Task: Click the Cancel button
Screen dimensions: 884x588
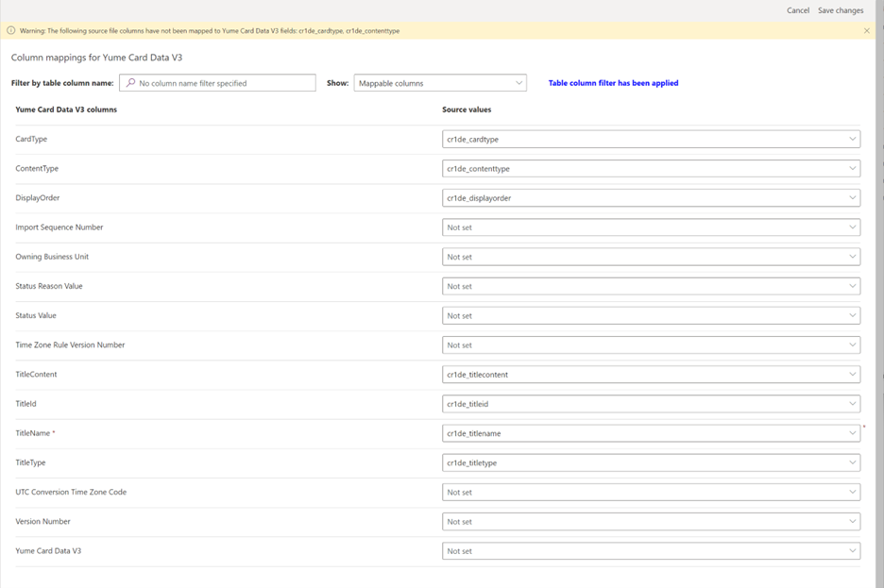Action: (x=798, y=10)
